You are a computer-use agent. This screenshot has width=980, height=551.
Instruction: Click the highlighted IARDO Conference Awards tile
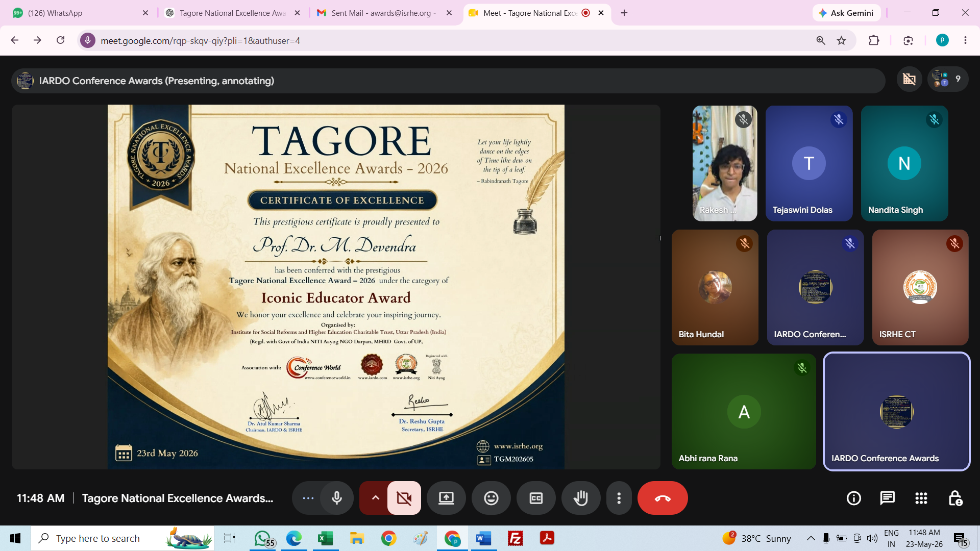click(x=897, y=411)
